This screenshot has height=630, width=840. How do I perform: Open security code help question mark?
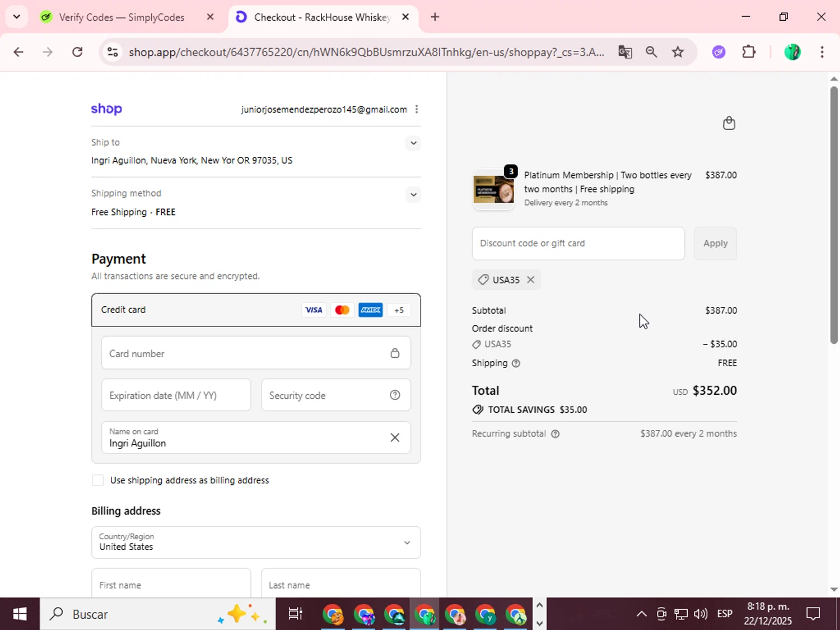pyautogui.click(x=395, y=395)
